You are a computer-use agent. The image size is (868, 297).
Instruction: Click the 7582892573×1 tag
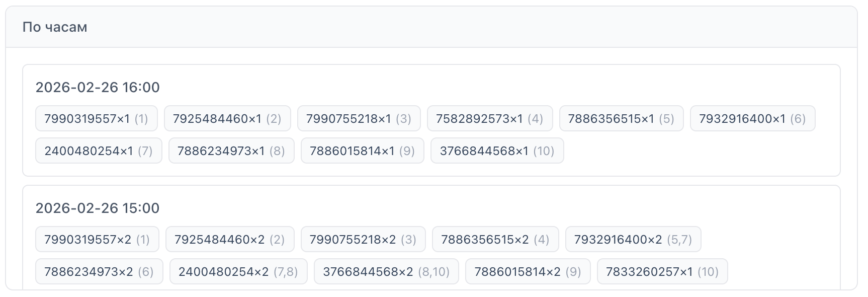(489, 119)
